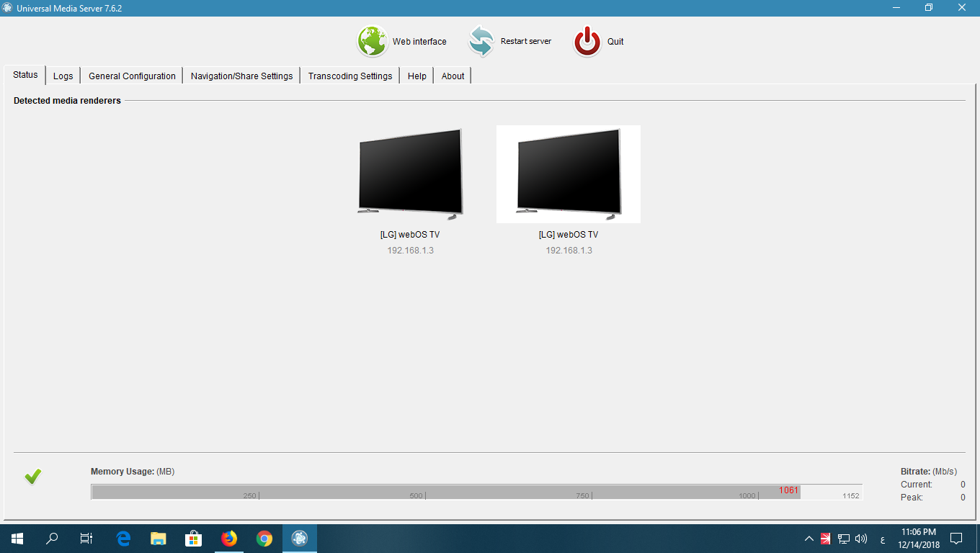
Task: Click Universal Media Server taskbar icon
Action: [300, 539]
